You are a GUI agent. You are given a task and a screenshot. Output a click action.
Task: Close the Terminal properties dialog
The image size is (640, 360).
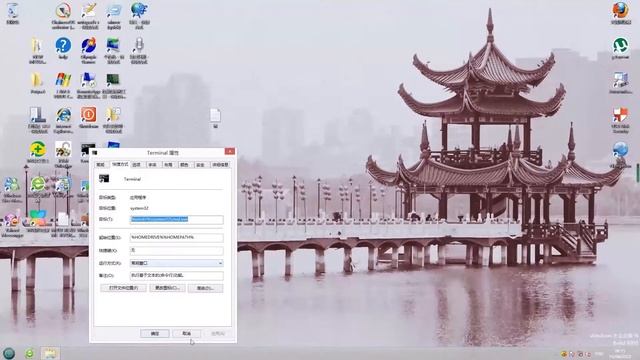[230, 151]
